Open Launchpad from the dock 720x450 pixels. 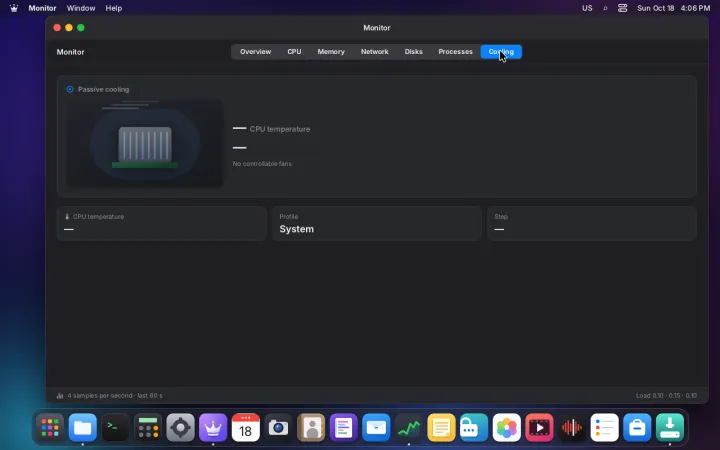(x=50, y=428)
